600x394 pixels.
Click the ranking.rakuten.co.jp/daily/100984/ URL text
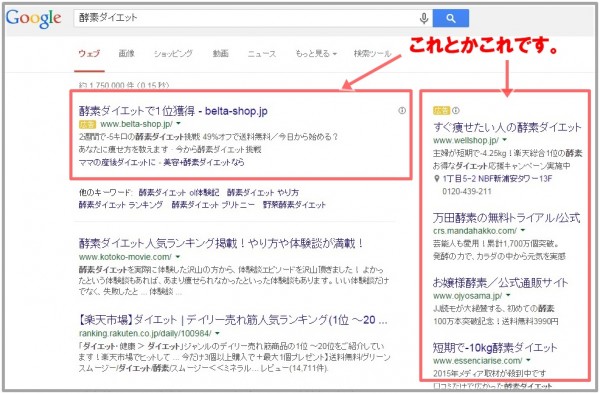145,334
